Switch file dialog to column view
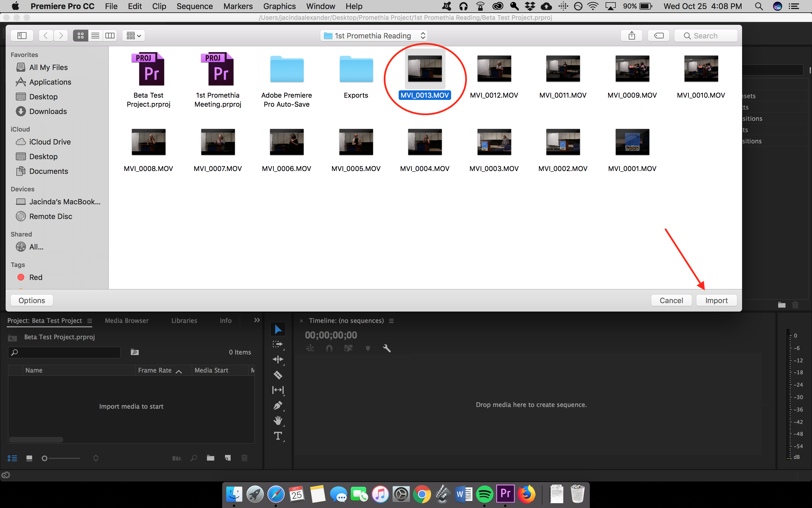 (110, 35)
